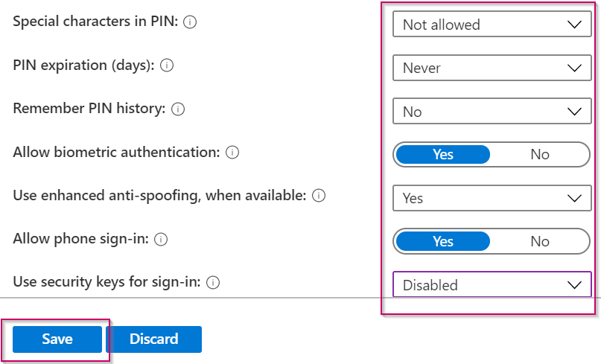
Task: Click info icon beside Special characters in PIN
Action: 190,22
